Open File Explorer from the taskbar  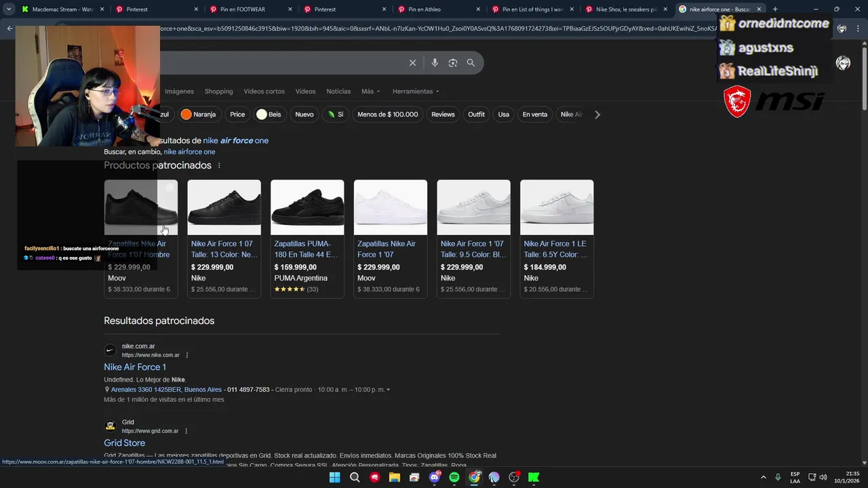click(x=395, y=477)
